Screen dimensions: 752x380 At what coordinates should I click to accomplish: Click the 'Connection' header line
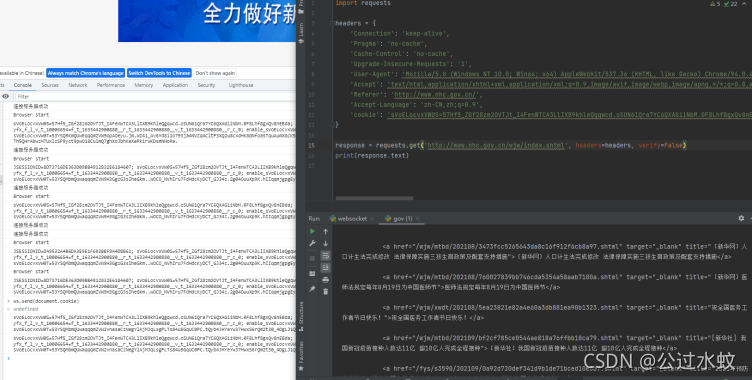[x=400, y=34]
